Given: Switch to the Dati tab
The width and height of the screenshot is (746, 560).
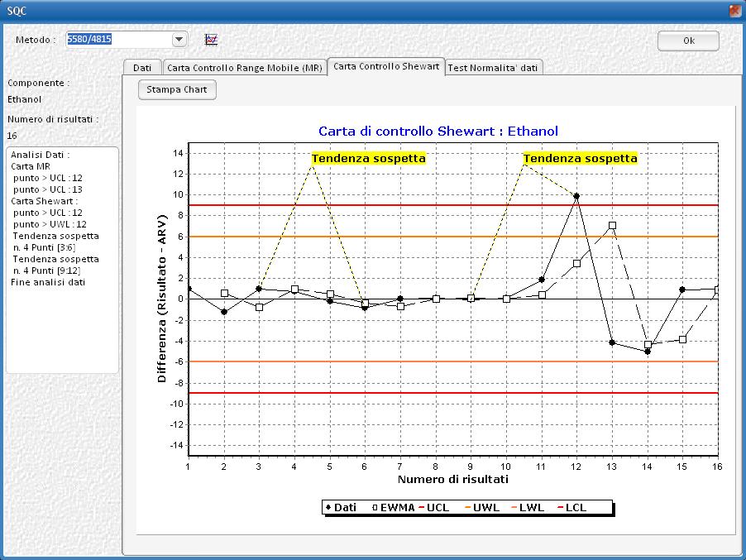Looking at the screenshot, I should (x=142, y=68).
